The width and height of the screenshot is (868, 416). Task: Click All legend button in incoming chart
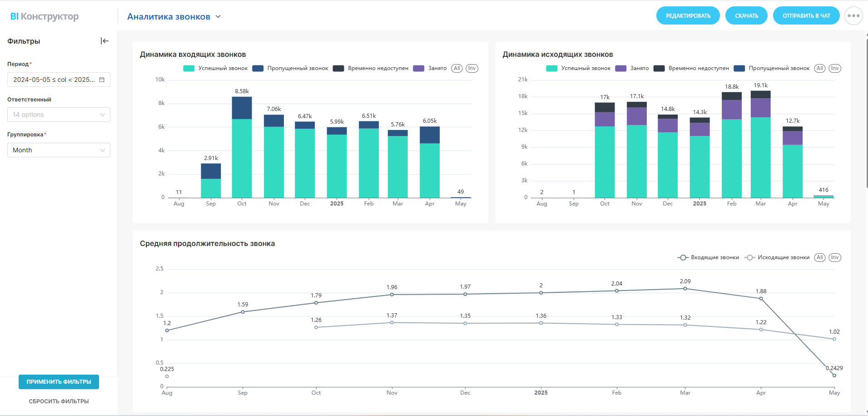[457, 68]
